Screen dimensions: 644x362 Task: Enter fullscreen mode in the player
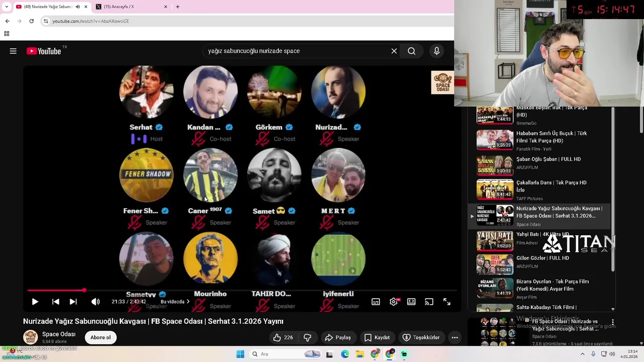[x=447, y=302]
